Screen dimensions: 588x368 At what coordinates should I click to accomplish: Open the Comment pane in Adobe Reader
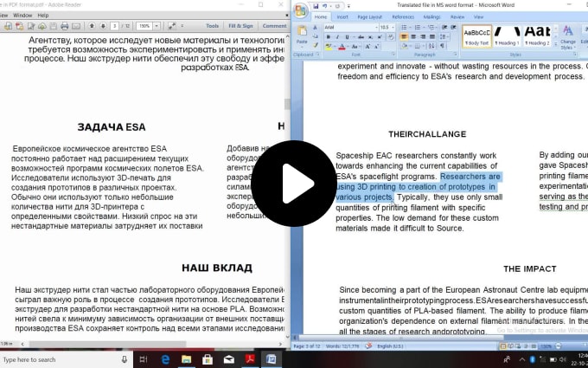point(274,26)
